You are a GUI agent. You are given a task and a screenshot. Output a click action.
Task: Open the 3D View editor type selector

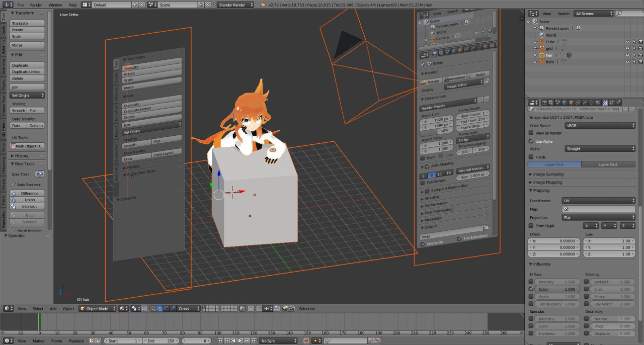tap(8, 309)
